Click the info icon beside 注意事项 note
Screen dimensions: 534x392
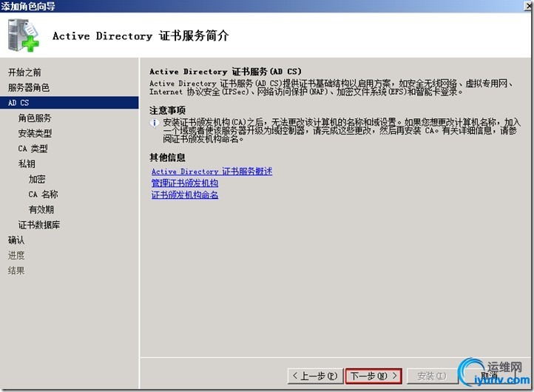pyautogui.click(x=155, y=123)
